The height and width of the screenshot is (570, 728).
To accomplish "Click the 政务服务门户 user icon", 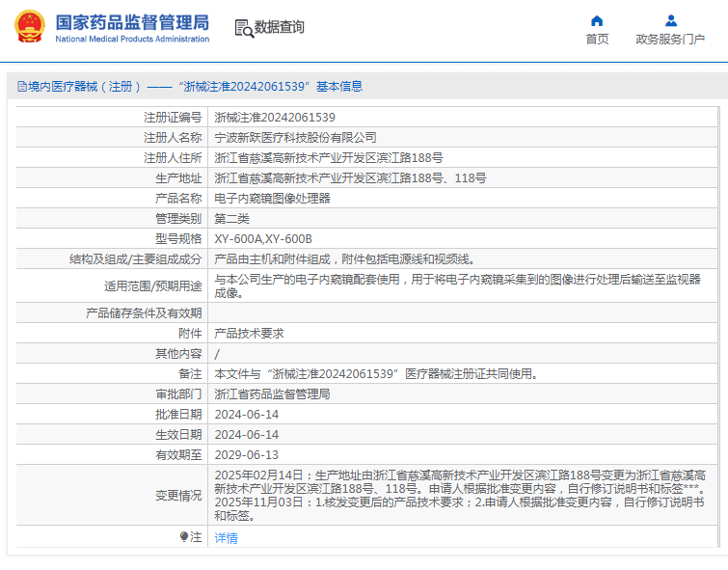I will (670, 20).
